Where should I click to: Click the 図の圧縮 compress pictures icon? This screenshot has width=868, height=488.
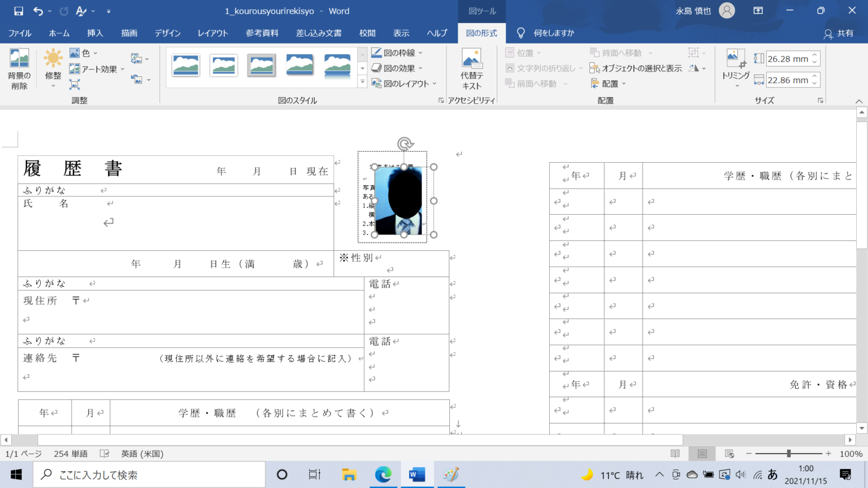click(75, 85)
